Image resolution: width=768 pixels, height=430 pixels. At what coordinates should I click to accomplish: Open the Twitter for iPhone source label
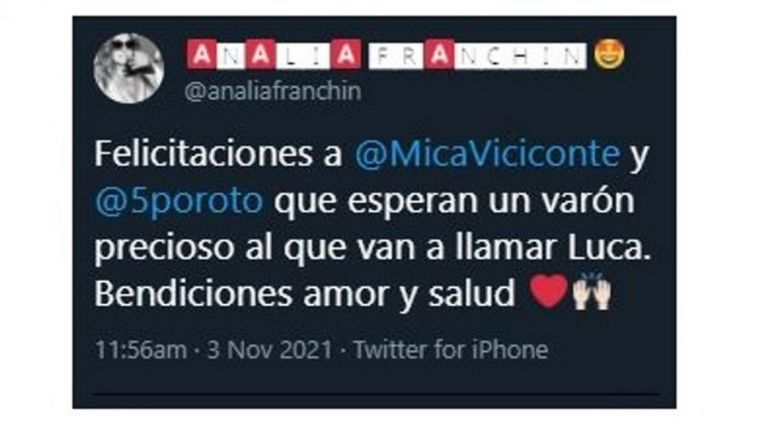point(451,350)
